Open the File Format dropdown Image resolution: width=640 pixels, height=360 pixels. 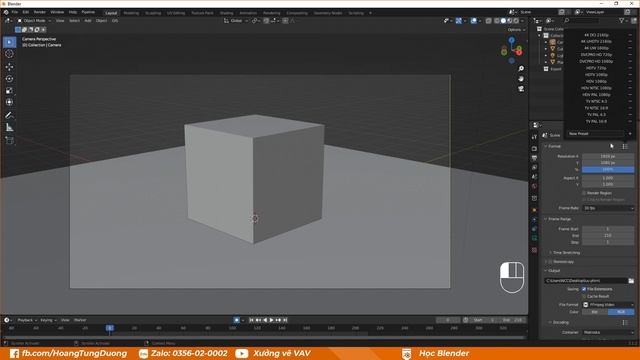608,304
